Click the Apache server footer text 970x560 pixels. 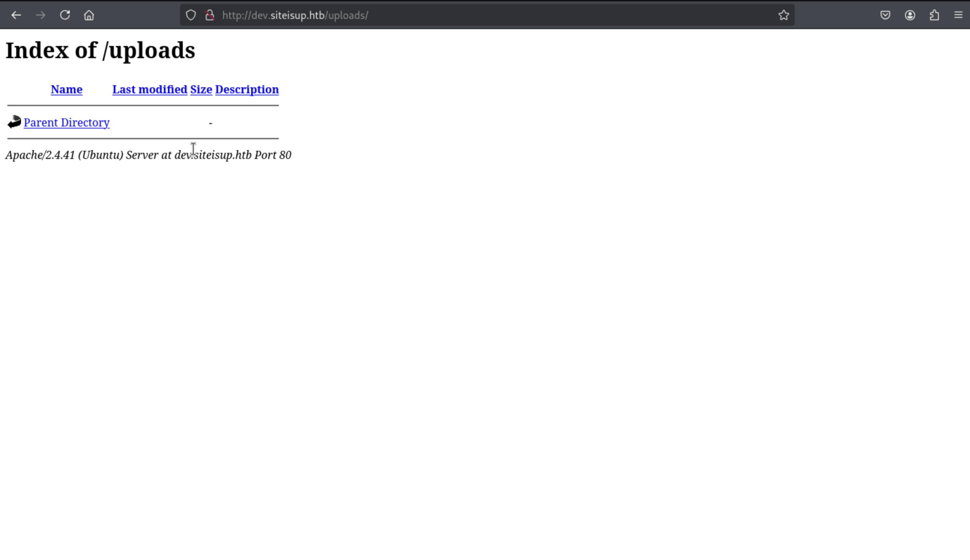tap(148, 155)
